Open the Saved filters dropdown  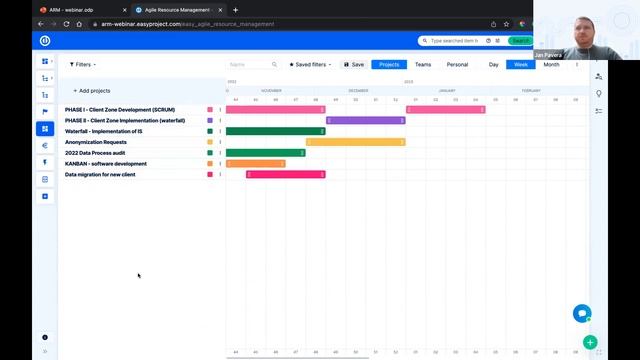click(x=310, y=64)
